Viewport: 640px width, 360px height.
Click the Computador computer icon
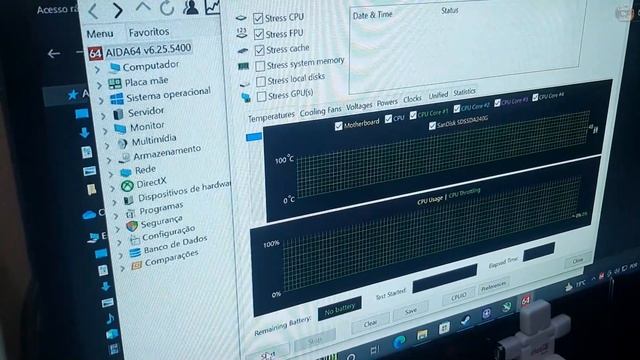(x=115, y=67)
